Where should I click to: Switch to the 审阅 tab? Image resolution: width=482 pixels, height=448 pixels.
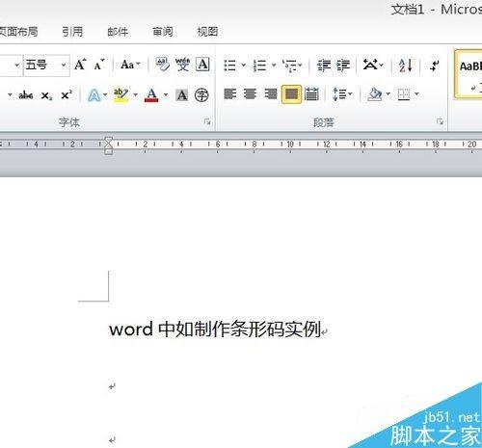click(x=163, y=32)
